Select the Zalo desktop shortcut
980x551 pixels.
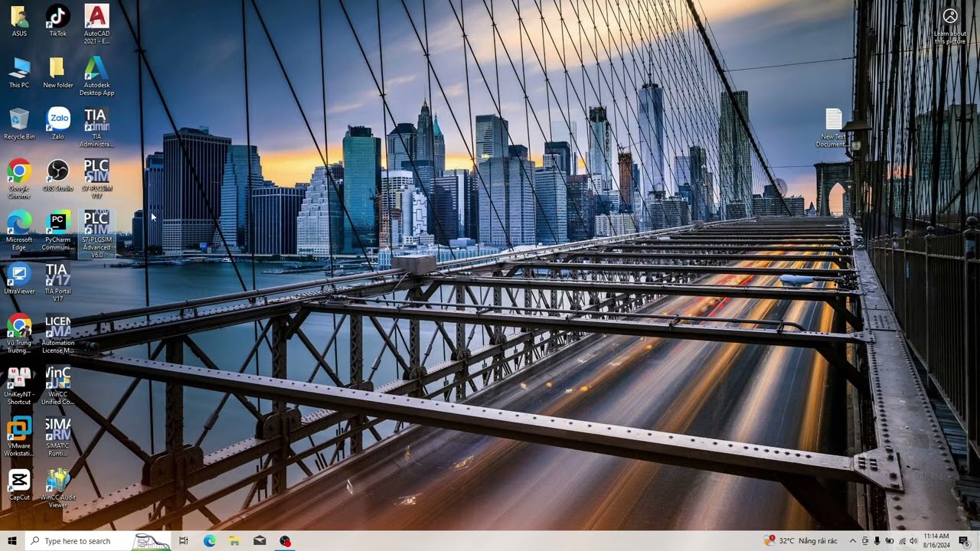pyautogui.click(x=57, y=124)
